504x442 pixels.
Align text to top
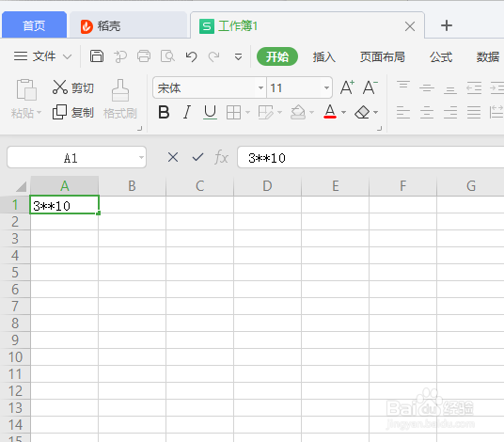point(403,85)
